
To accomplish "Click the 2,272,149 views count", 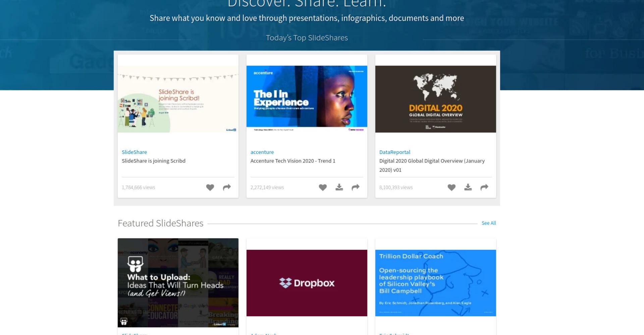I will pos(267,187).
